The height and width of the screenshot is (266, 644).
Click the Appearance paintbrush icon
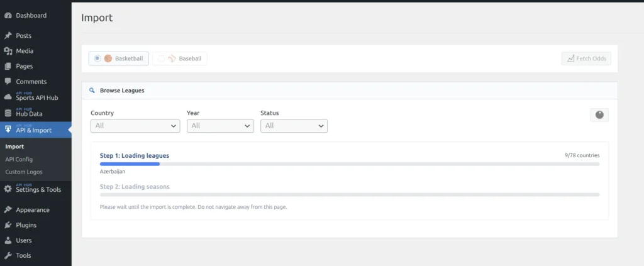(8, 210)
